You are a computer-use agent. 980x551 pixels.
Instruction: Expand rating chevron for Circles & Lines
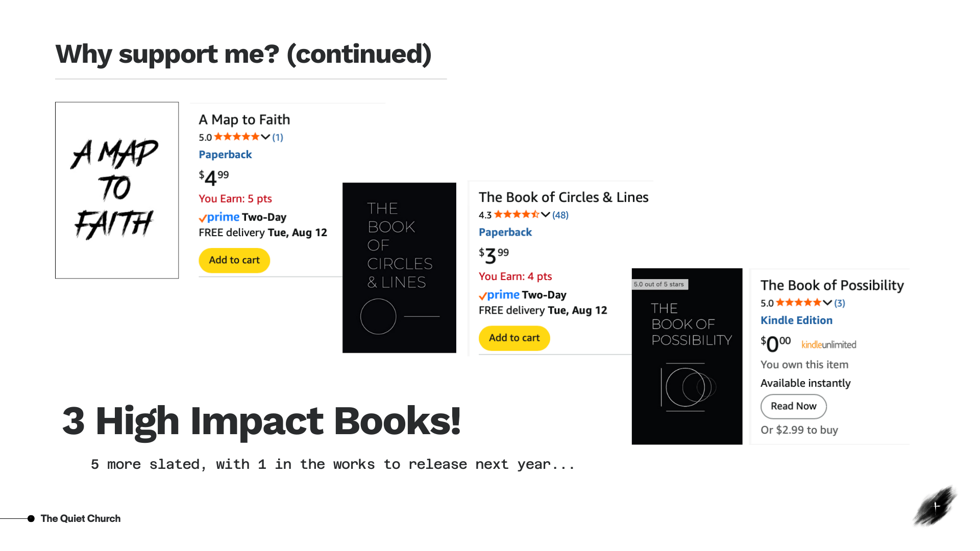point(546,215)
